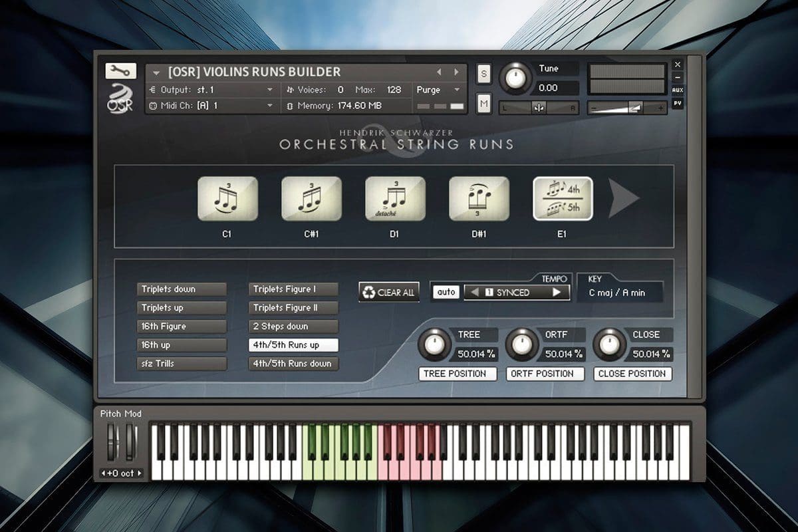Select 4th/5th Runs down run type

pyautogui.click(x=294, y=364)
